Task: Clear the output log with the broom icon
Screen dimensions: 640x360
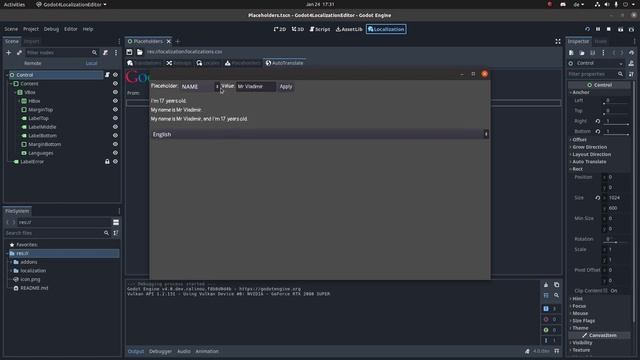Action: click(x=546, y=285)
